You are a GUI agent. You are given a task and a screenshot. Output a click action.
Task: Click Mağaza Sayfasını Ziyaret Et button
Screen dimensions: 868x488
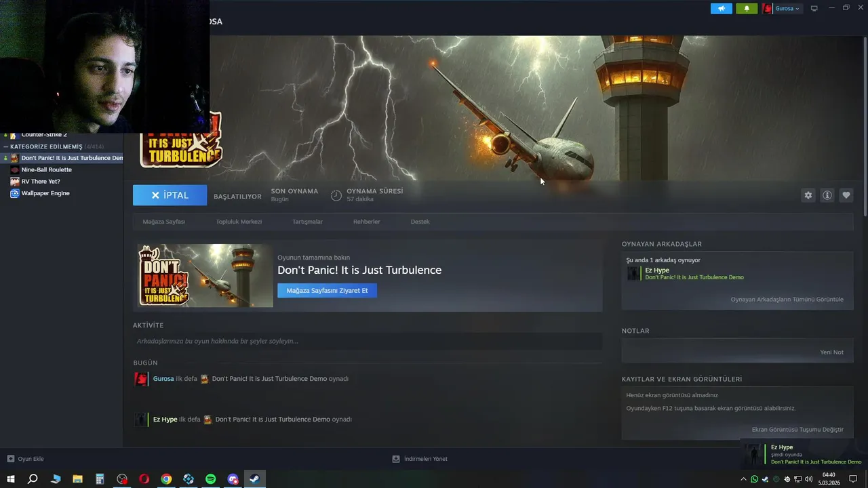327,290
